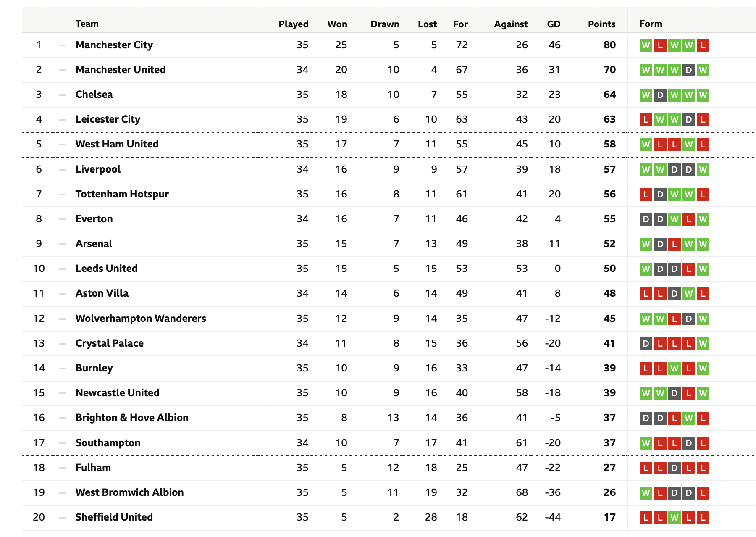Screen dimensions: 756x537
Task: Click Manchester City's first form badge
Action: click(646, 45)
